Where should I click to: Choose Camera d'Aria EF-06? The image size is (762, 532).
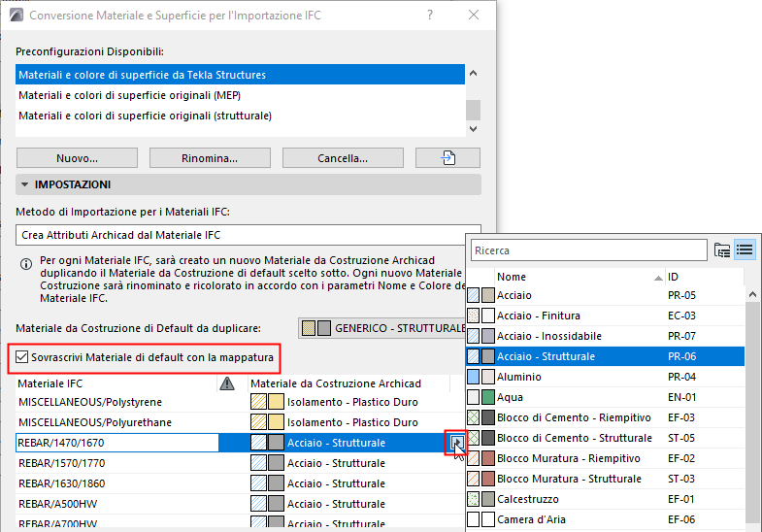[605, 519]
